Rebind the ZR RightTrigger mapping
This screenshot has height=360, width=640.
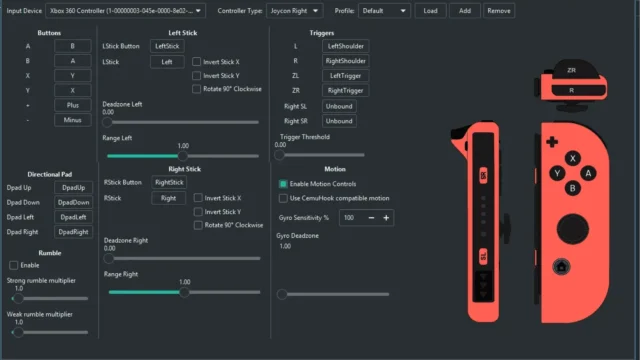click(x=345, y=91)
